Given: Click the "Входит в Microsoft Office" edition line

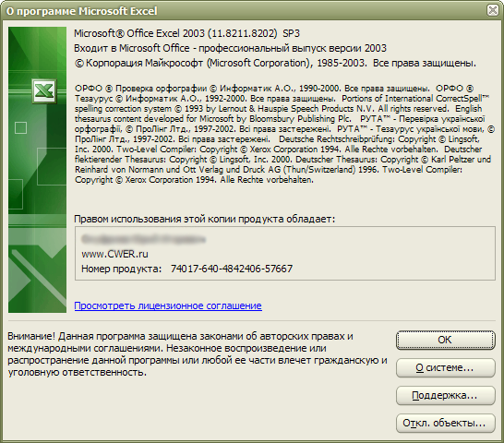Looking at the screenshot, I should pyautogui.click(x=230, y=48).
